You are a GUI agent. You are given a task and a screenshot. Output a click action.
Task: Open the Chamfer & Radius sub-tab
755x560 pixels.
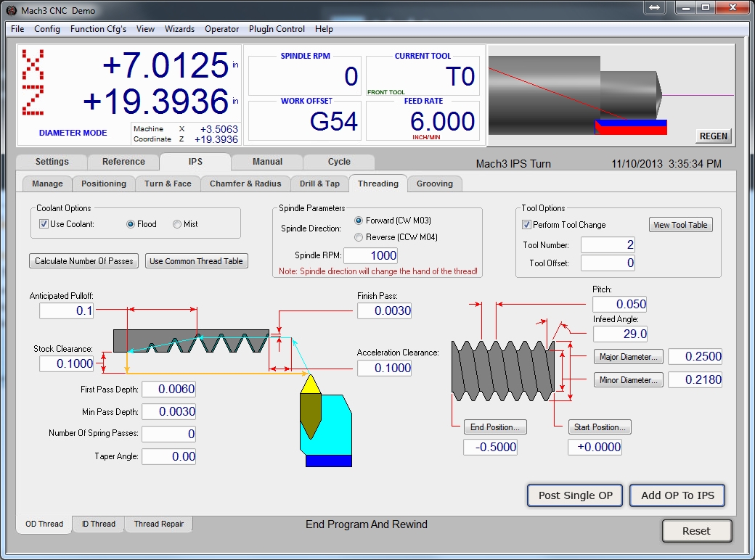coord(245,184)
